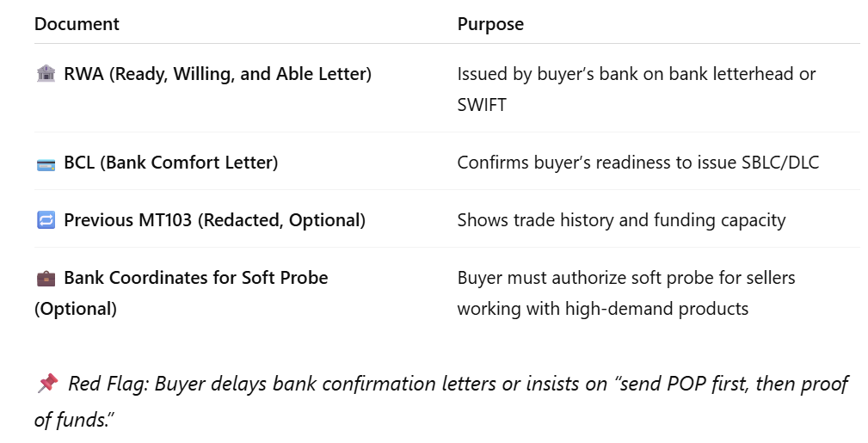868x443 pixels.
Task: Click the 'of funds.' closing italic text
Action: (74, 419)
